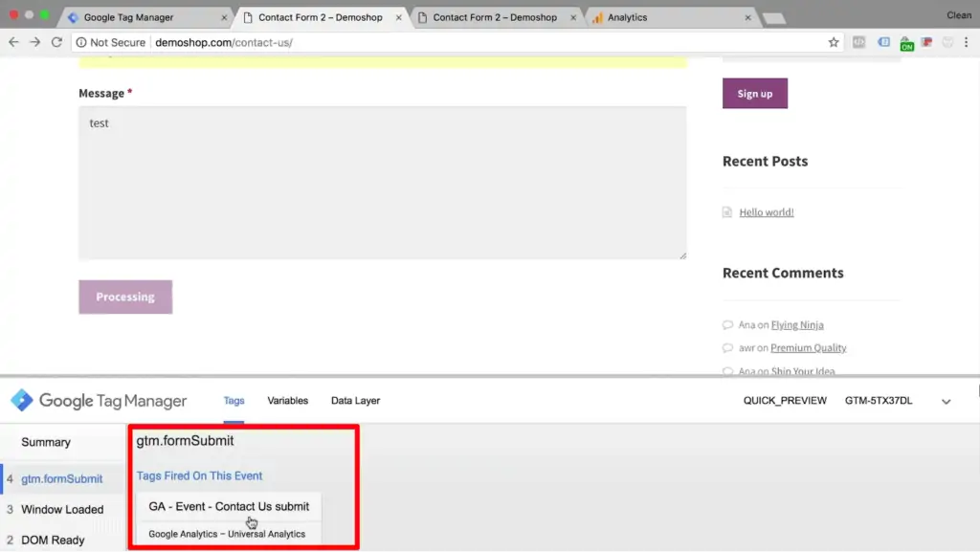Bookmark the page with the star icon
This screenshot has height=552, width=980.
click(835, 42)
